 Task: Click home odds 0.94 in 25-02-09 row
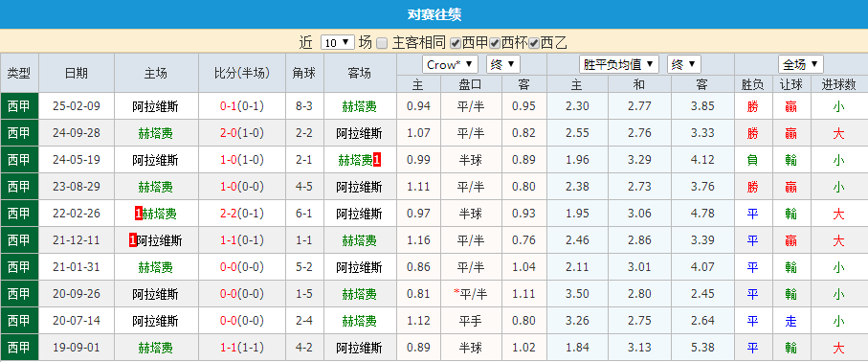[x=418, y=106]
